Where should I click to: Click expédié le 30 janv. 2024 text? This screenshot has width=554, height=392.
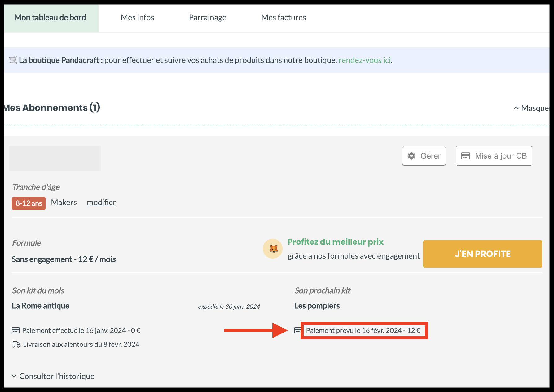(229, 307)
